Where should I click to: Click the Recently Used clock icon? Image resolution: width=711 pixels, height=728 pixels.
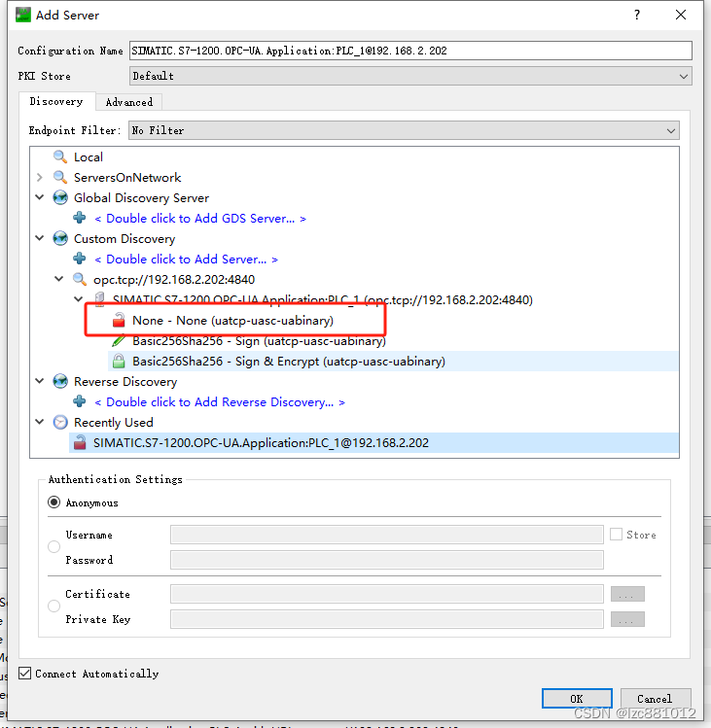pos(60,422)
